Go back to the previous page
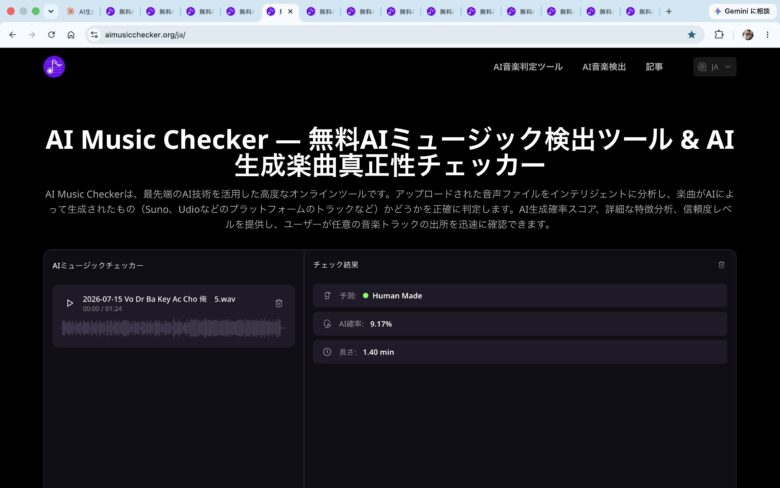 [x=12, y=35]
